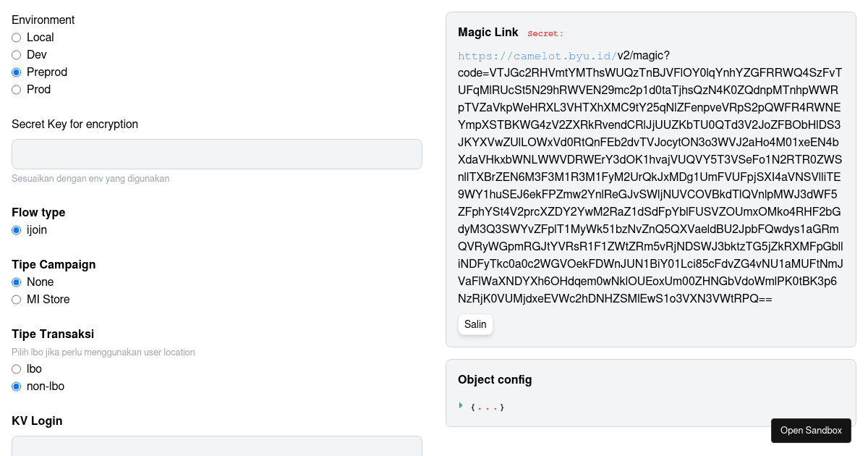Confirm Preprod environment selection
Image resolution: width=868 pixels, height=456 pixels.
pyautogui.click(x=16, y=72)
